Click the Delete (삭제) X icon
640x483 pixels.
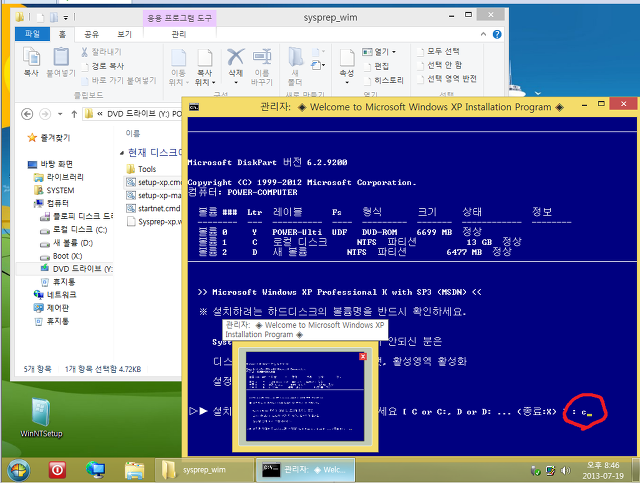236,57
